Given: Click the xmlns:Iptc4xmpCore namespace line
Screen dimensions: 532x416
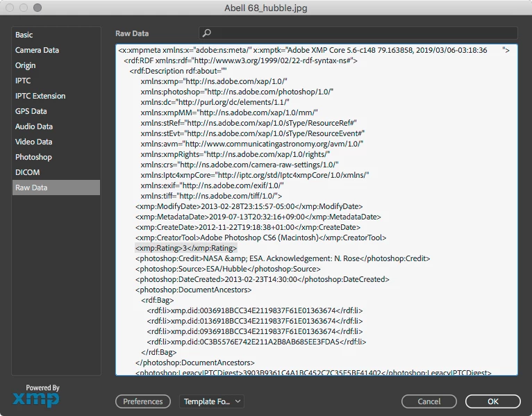Looking at the screenshot, I should [255, 175].
